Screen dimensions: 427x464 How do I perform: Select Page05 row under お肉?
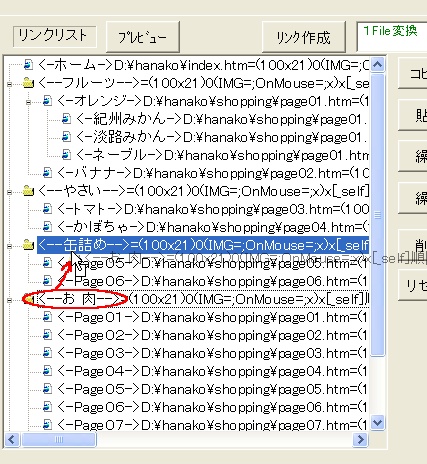(213, 389)
